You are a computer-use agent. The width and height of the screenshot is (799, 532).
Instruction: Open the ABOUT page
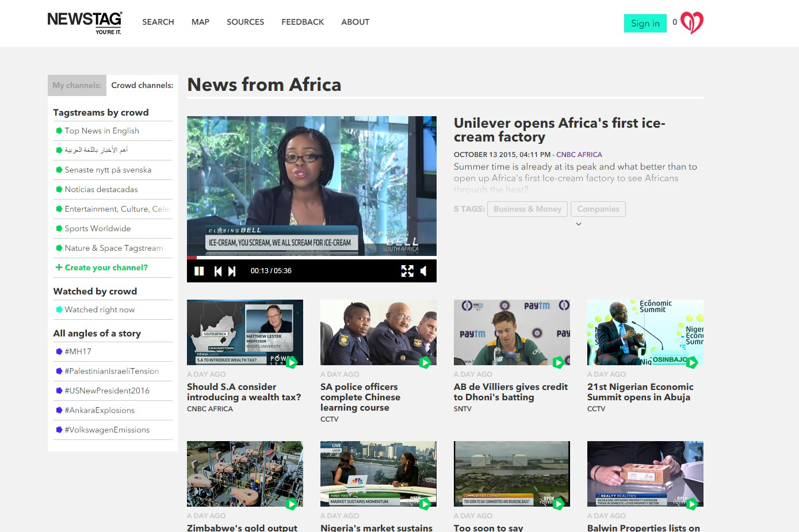(355, 22)
